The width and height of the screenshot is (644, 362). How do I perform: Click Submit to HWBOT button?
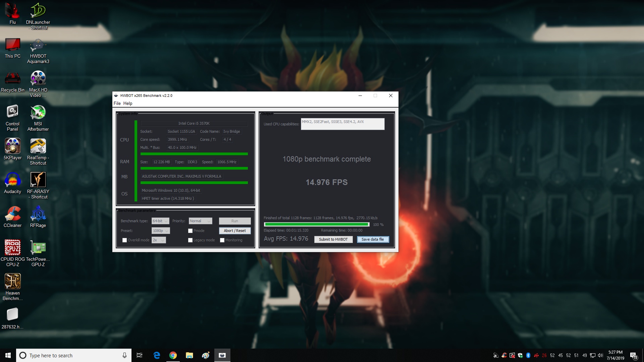(x=333, y=239)
